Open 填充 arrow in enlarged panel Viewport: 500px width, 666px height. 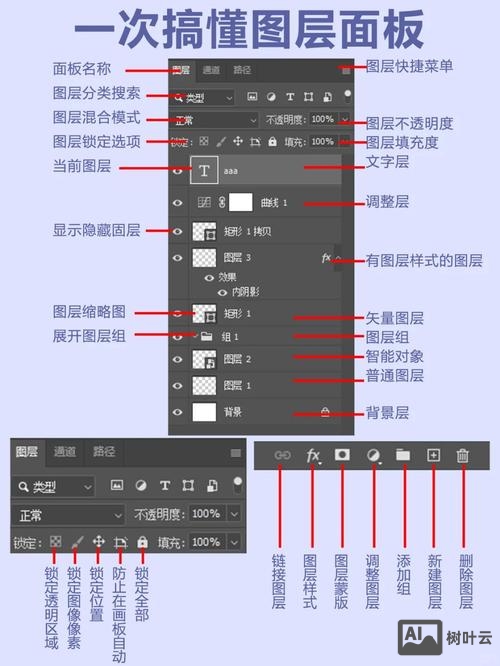click(234, 542)
